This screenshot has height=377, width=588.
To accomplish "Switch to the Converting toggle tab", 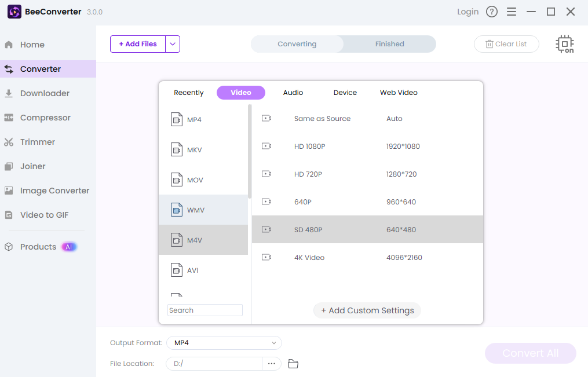I will tap(297, 44).
